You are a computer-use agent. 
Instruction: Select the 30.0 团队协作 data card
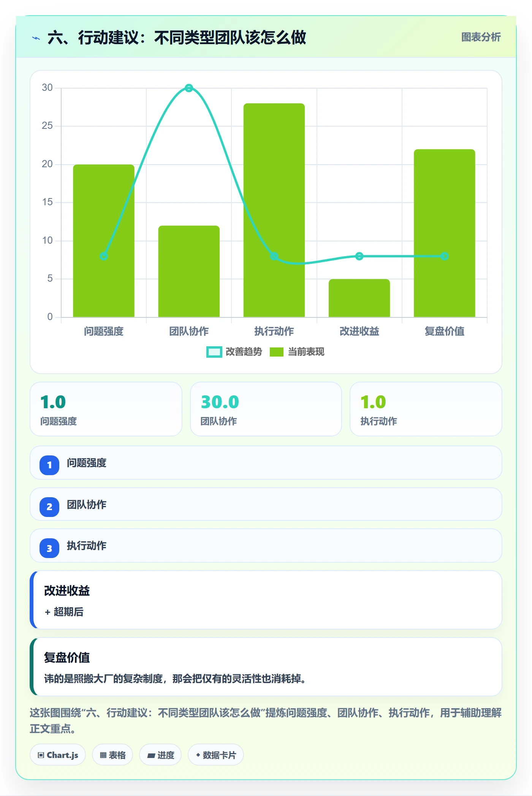(x=266, y=409)
